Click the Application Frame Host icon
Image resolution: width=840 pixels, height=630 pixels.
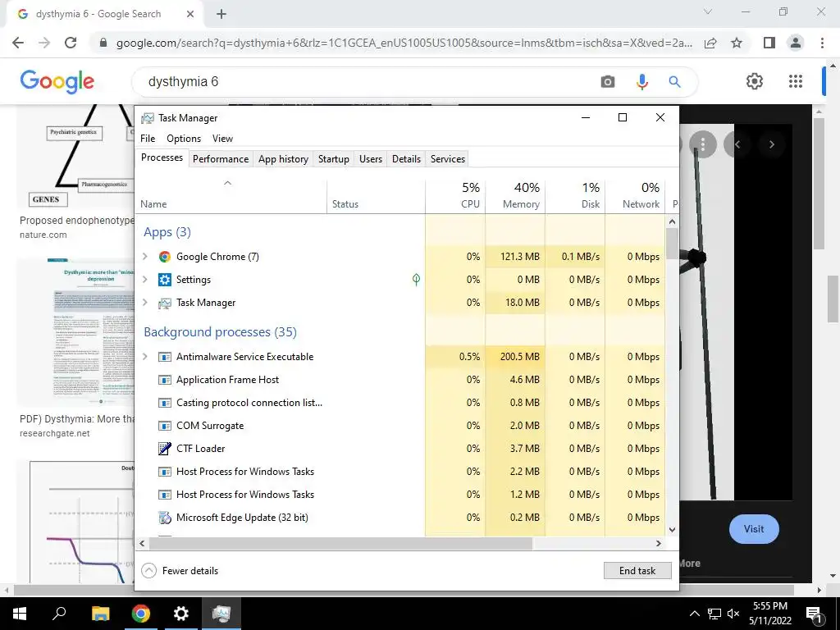pos(164,380)
